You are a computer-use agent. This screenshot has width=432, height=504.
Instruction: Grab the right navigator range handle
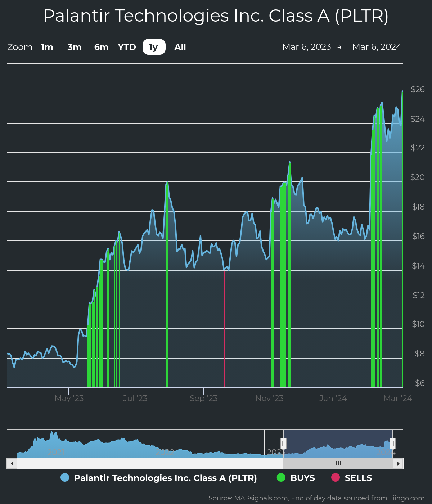point(393,444)
